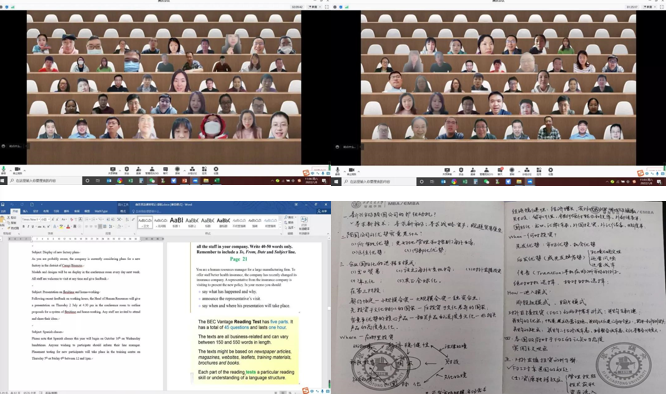This screenshot has height=394, width=668.
Task: Click WeChat icon on left Windows taskbar
Action: click(x=152, y=181)
